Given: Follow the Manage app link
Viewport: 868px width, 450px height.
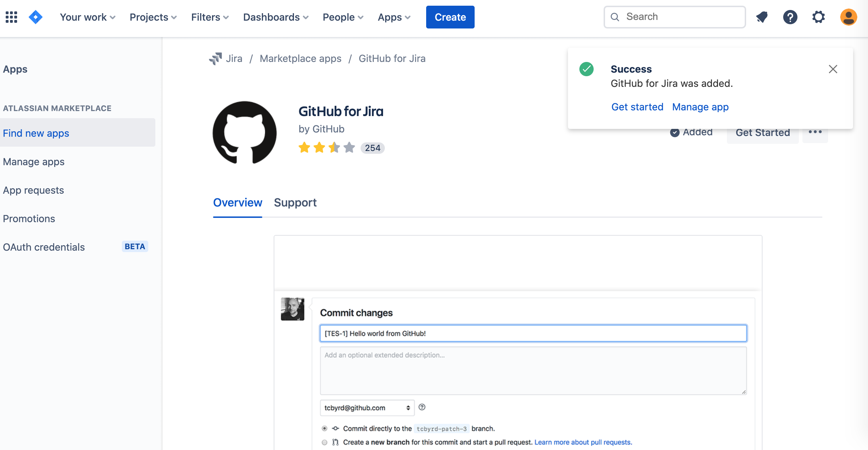Looking at the screenshot, I should point(700,107).
